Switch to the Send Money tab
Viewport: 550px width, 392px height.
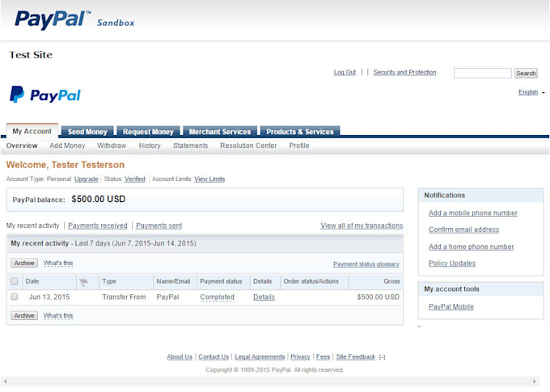(87, 132)
